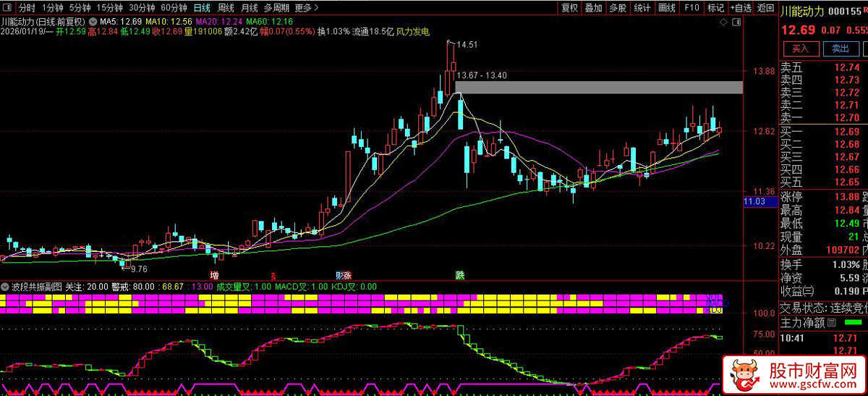Click the 川能动力 stock name header
868x396 pixels.
pos(801,11)
